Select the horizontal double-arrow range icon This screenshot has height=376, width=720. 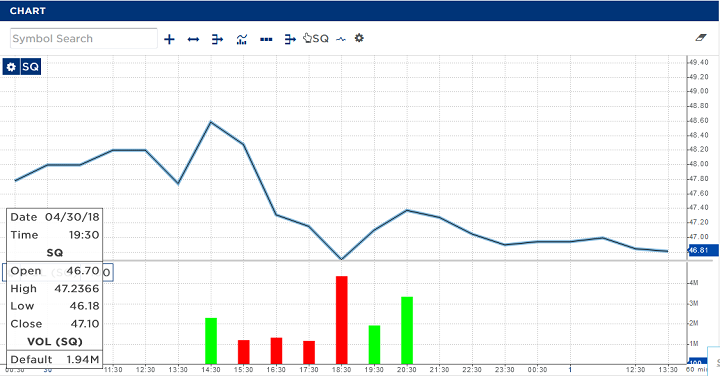click(193, 39)
